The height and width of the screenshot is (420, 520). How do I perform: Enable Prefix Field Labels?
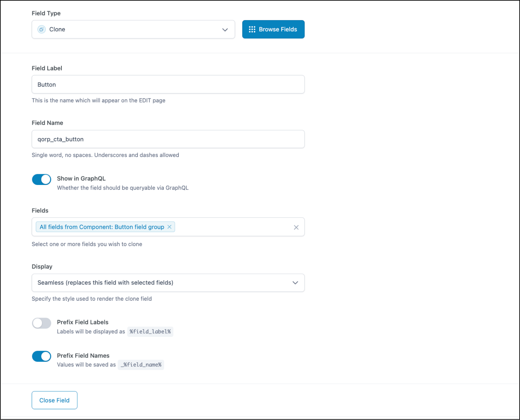pyautogui.click(x=41, y=323)
